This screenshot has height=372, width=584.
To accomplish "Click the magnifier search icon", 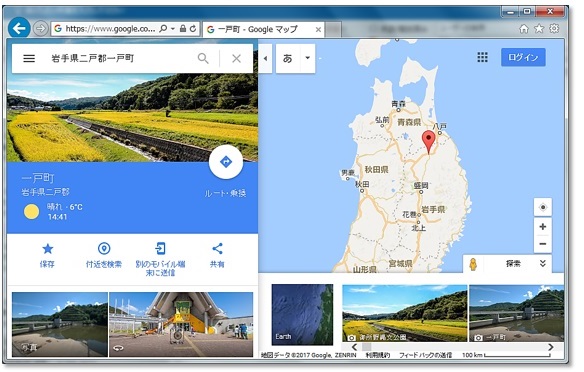I will 203,58.
